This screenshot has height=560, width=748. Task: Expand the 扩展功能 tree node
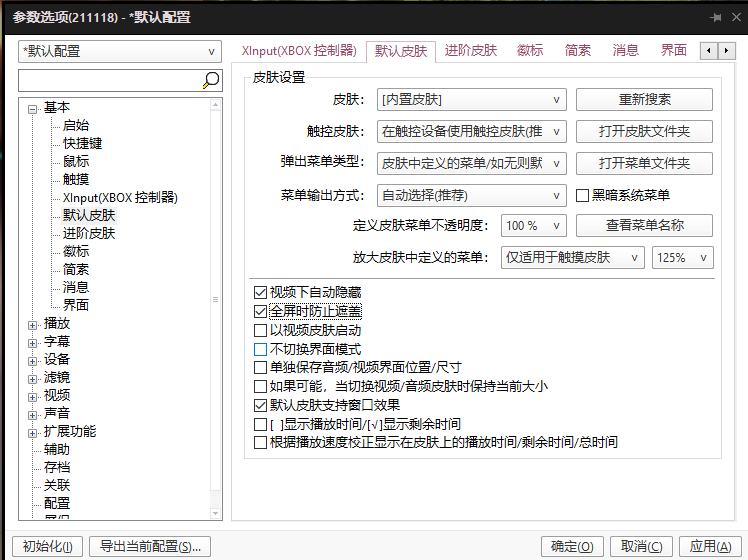[32, 433]
